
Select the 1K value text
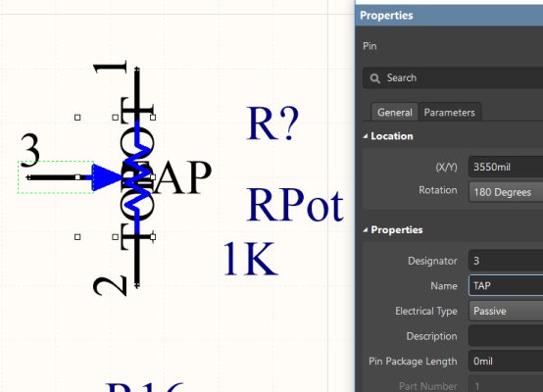(250, 259)
